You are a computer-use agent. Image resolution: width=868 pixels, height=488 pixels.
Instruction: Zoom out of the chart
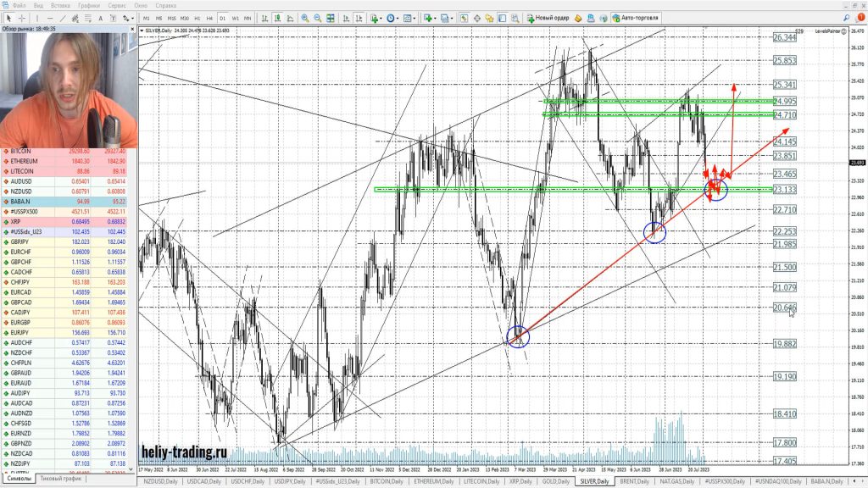point(317,17)
